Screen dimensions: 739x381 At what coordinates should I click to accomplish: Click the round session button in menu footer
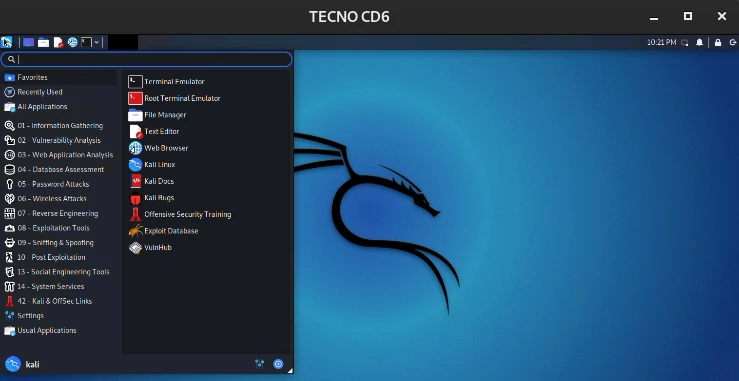[x=279, y=364]
